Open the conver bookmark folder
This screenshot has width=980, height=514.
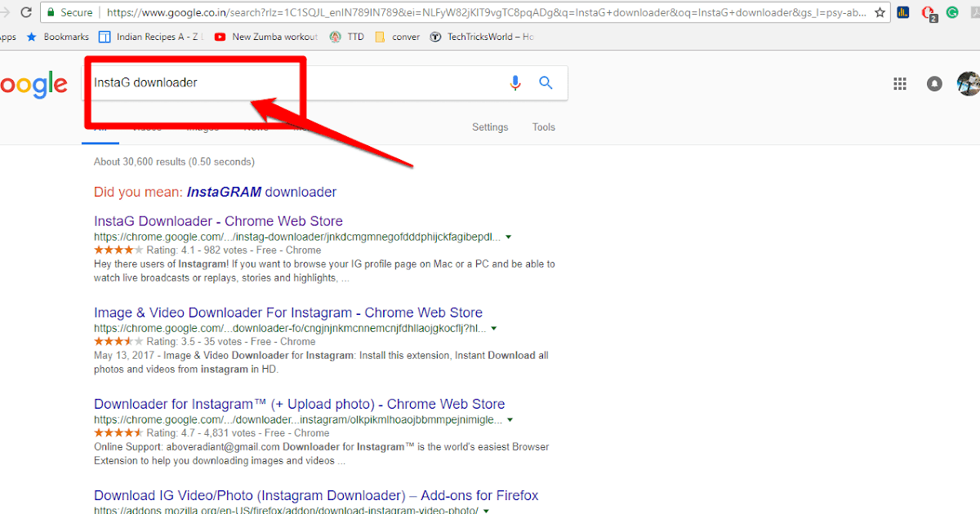pos(397,37)
